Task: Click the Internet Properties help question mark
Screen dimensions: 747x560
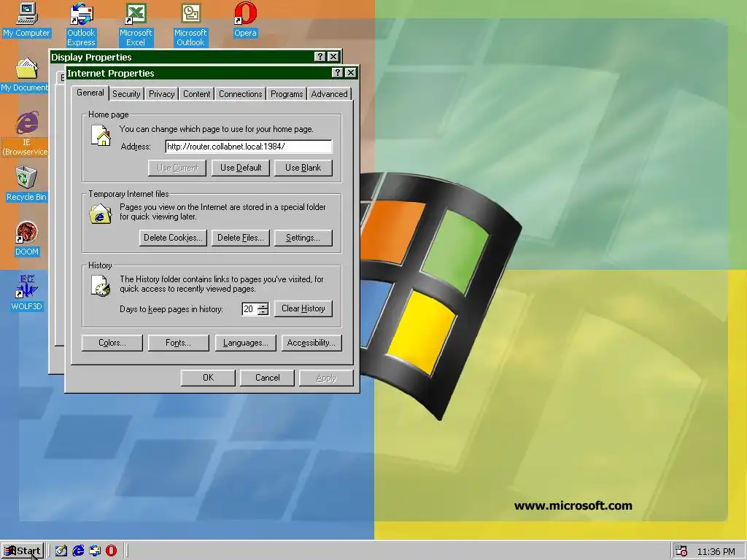Action: click(x=337, y=72)
